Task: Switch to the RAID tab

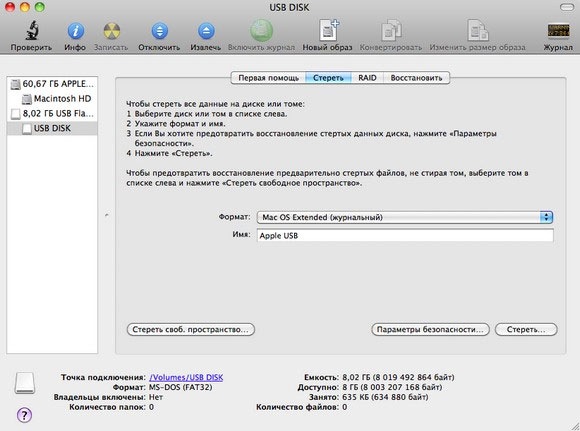Action: 367,78
